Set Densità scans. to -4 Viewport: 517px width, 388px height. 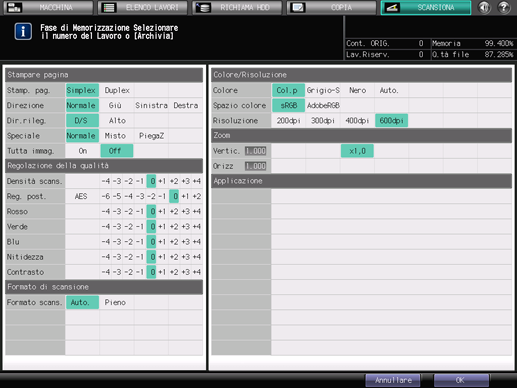tap(106, 181)
